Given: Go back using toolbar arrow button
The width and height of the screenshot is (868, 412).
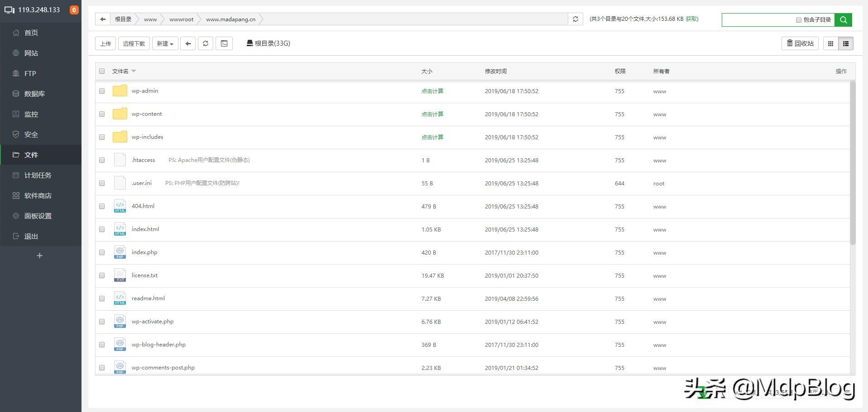Looking at the screenshot, I should coord(188,43).
